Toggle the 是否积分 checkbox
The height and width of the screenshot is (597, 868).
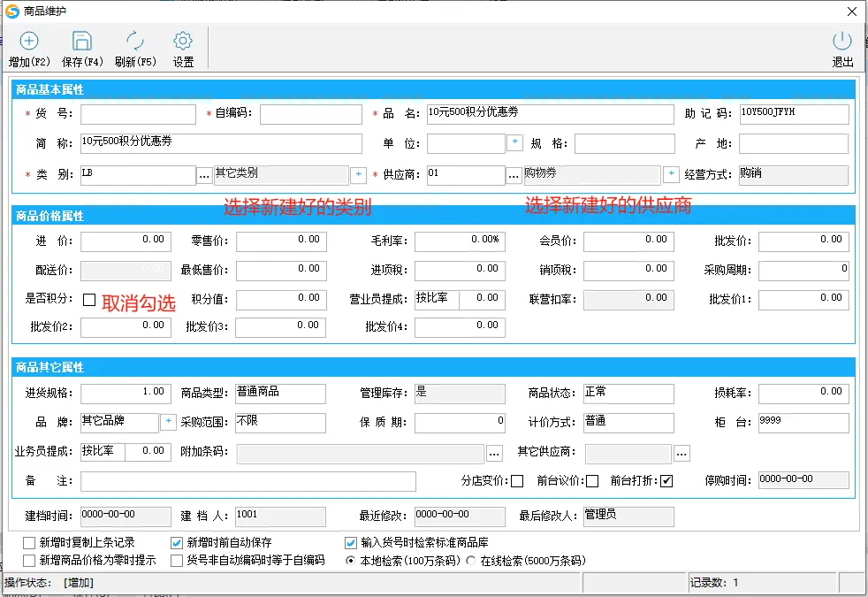click(x=89, y=300)
